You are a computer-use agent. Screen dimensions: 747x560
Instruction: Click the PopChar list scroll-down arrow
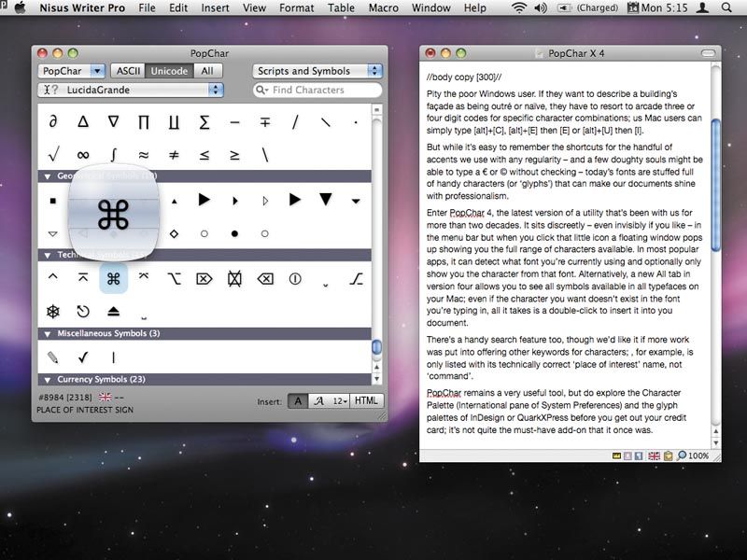coord(376,379)
